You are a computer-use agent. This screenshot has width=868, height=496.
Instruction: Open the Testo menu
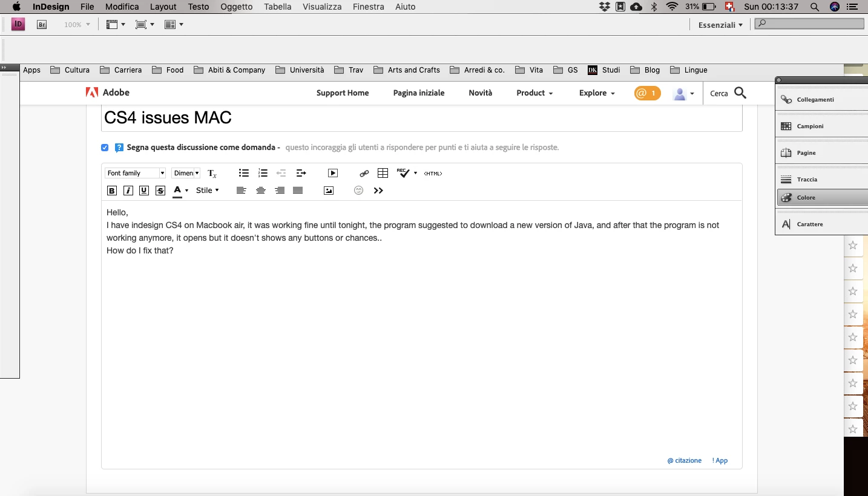pyautogui.click(x=199, y=7)
